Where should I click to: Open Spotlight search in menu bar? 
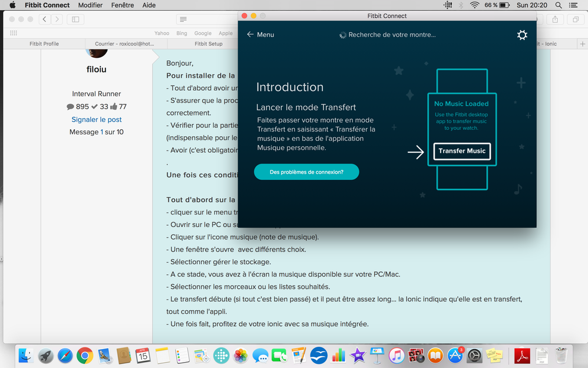559,5
